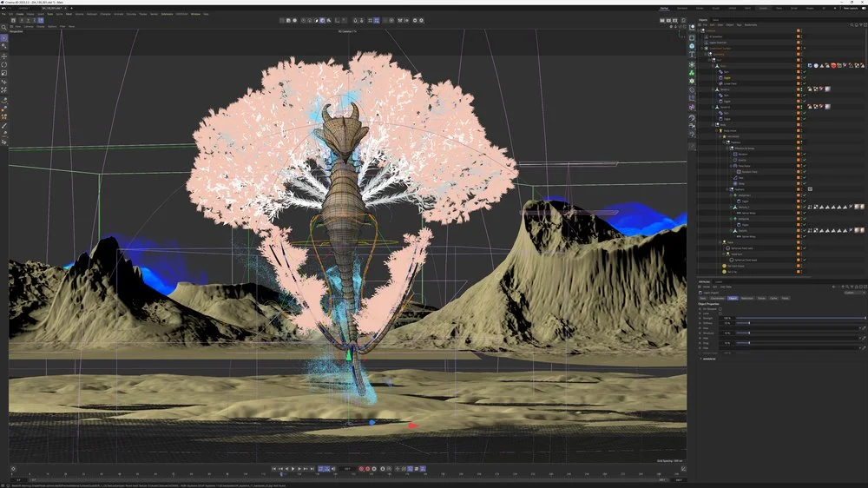The height and width of the screenshot is (488, 868).
Task: Click the Text spline T icon
Action: pyautogui.click(x=692, y=56)
